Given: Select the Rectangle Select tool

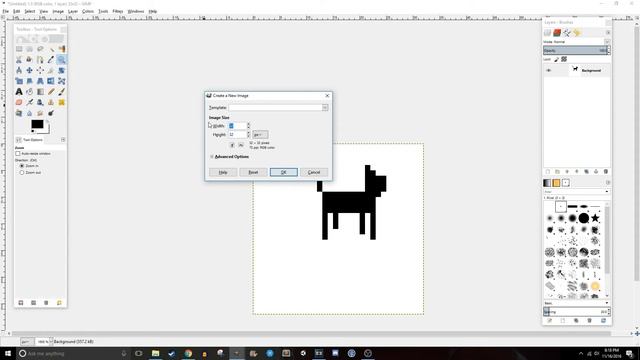Looking at the screenshot, I should click(x=19, y=49).
